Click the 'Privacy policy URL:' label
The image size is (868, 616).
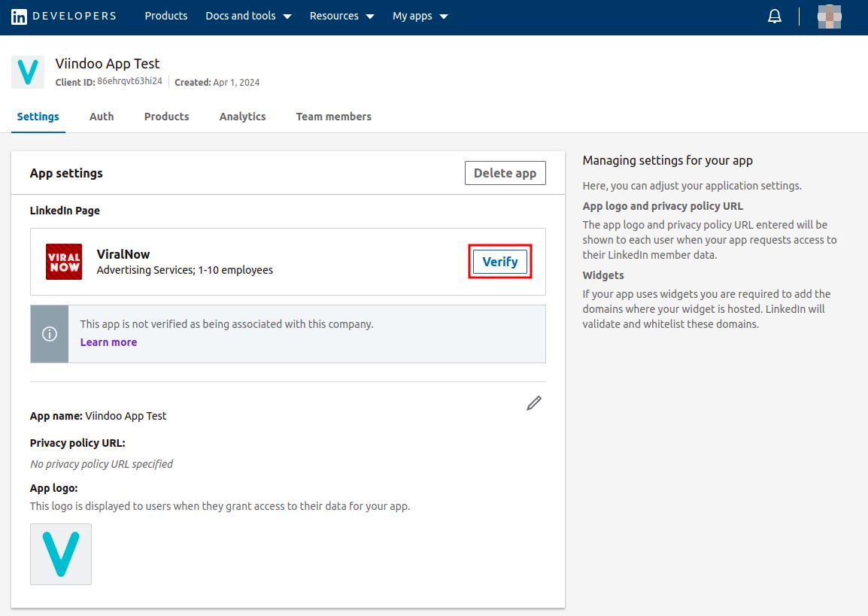(77, 443)
